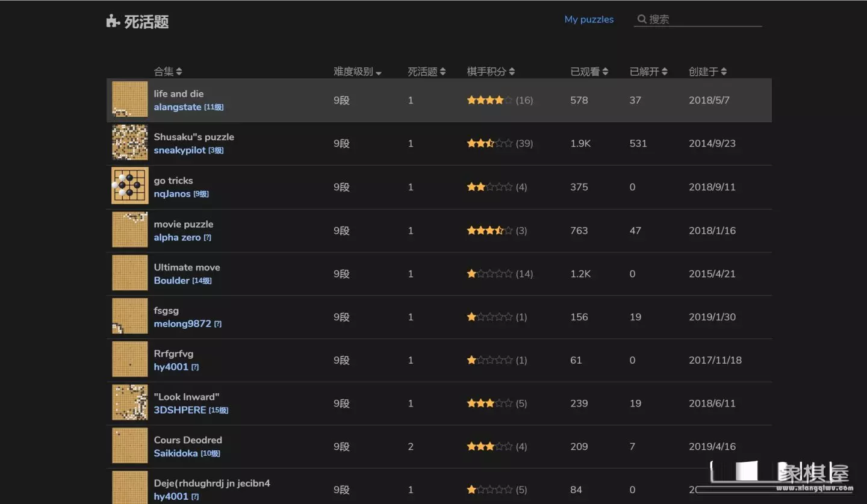This screenshot has width=867, height=504.
Task: Open Shusaku's puzzle board thumbnail
Action: (x=129, y=143)
